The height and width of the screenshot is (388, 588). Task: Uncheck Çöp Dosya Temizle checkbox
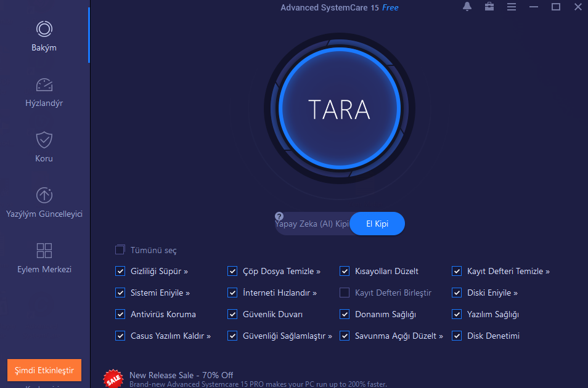pos(232,271)
